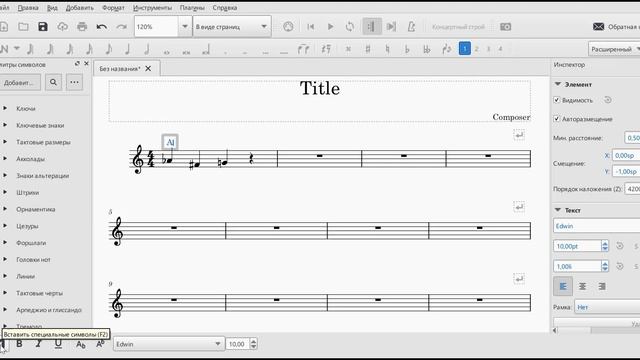Toggle loop playback
This screenshot has height=360, width=640.
click(350, 27)
